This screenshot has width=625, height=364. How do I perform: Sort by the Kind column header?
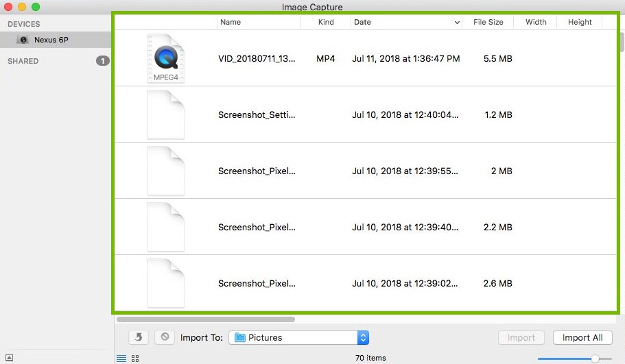tap(326, 22)
